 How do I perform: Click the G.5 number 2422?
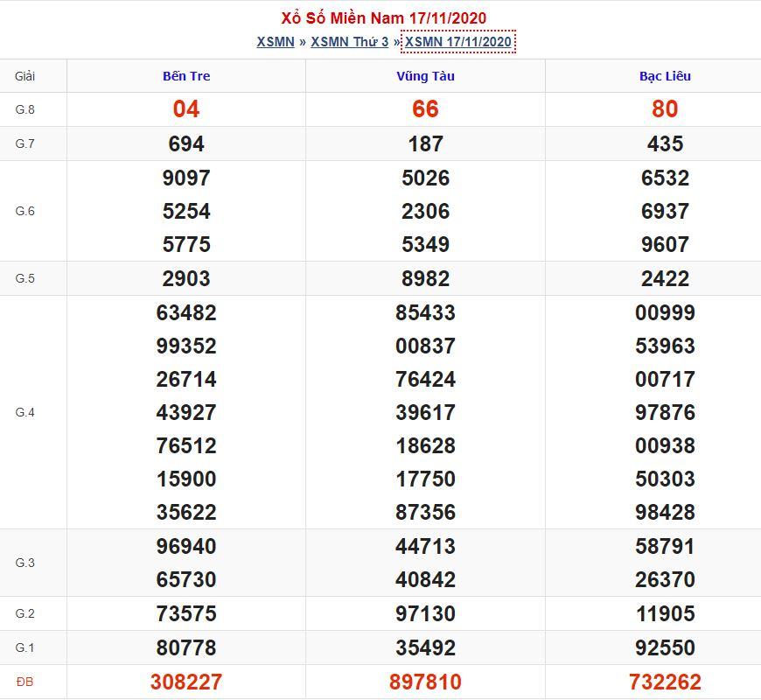pos(665,279)
